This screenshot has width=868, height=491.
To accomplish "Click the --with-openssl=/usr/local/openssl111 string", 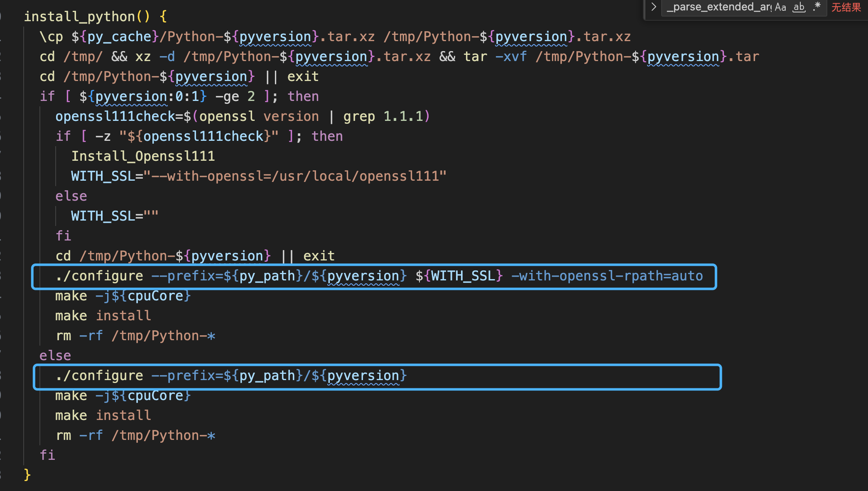I will pyautogui.click(x=295, y=176).
